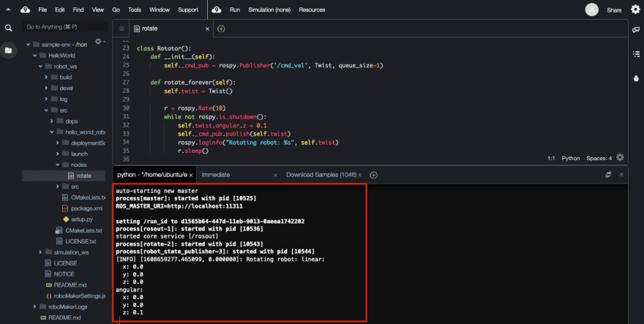Click file tree settings gear icon

click(x=99, y=42)
